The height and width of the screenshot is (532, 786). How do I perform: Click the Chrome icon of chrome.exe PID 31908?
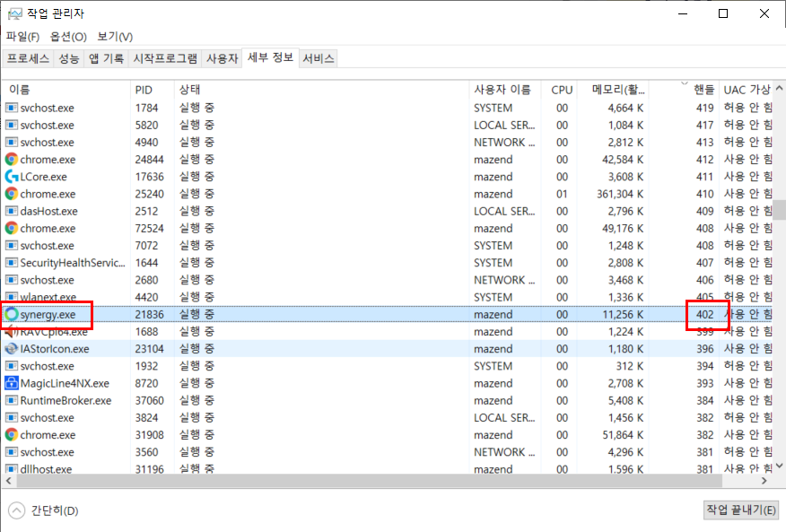pos(12,435)
